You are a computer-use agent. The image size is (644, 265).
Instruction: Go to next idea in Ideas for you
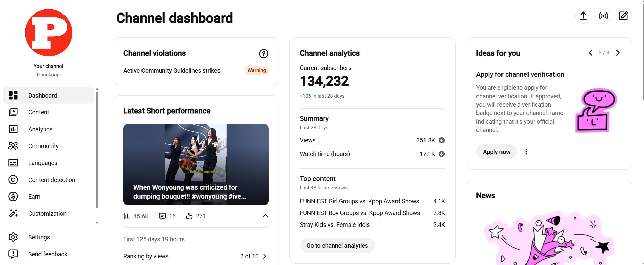click(x=618, y=53)
